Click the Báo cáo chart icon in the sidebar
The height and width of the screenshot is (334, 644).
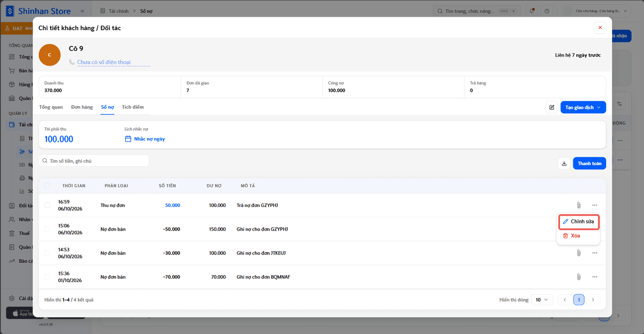point(12,261)
